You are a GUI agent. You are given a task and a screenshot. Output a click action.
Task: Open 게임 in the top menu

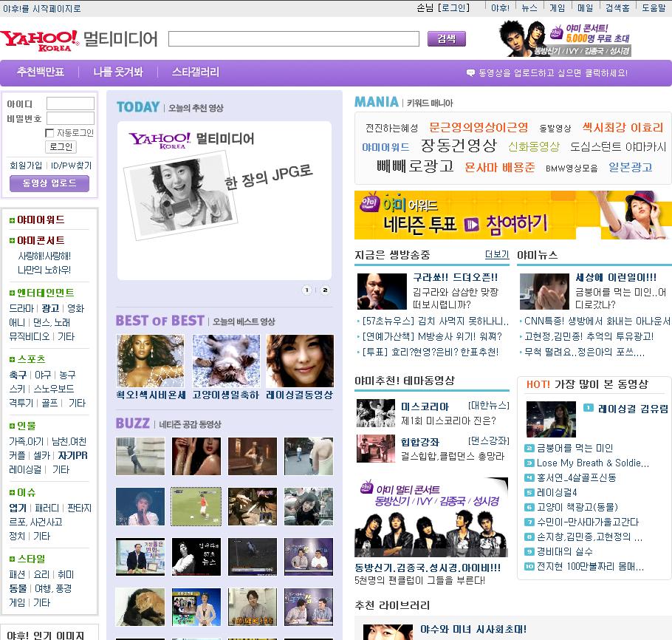[x=557, y=7]
